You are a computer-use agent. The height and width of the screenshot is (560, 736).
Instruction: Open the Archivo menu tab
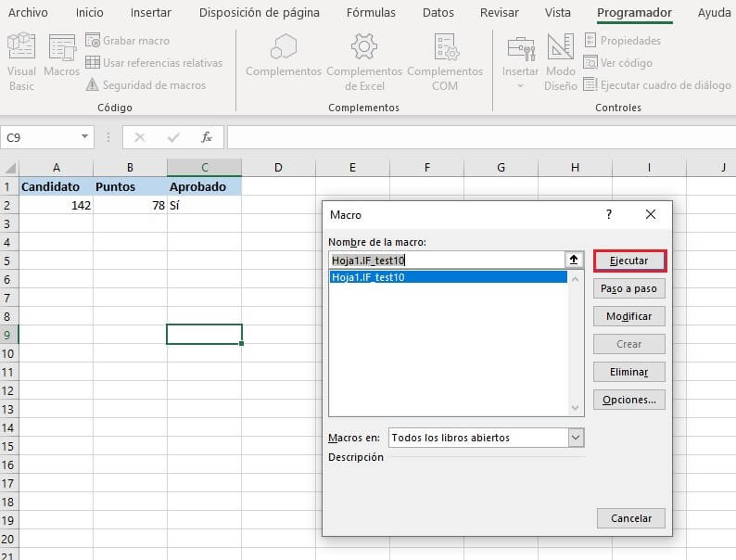(28, 13)
